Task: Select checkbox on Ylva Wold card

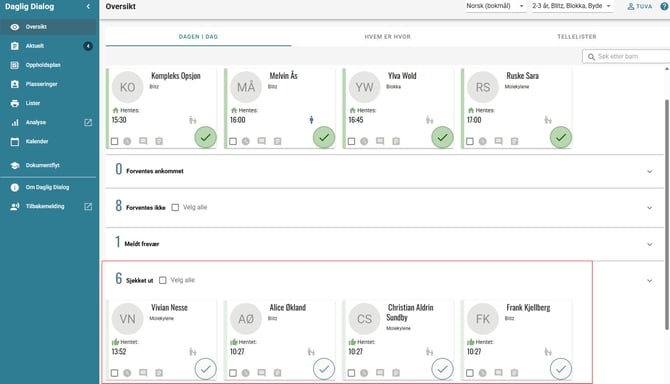Action: pos(351,141)
